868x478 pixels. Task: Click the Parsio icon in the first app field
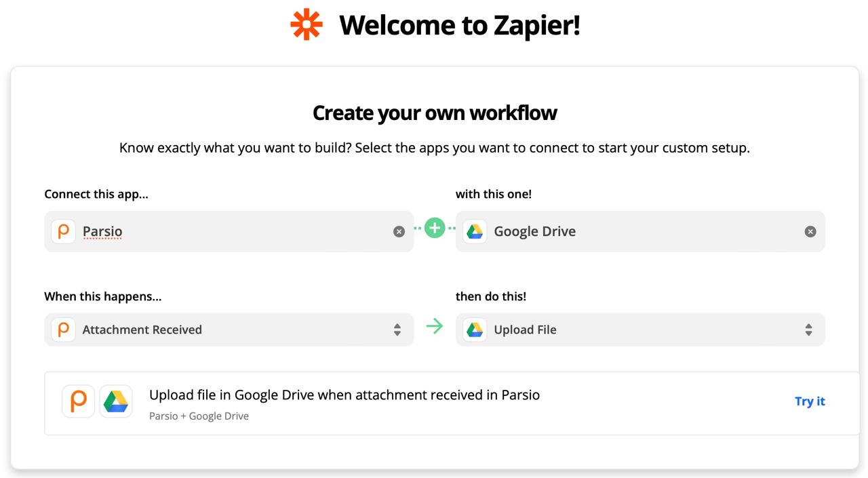[64, 231]
